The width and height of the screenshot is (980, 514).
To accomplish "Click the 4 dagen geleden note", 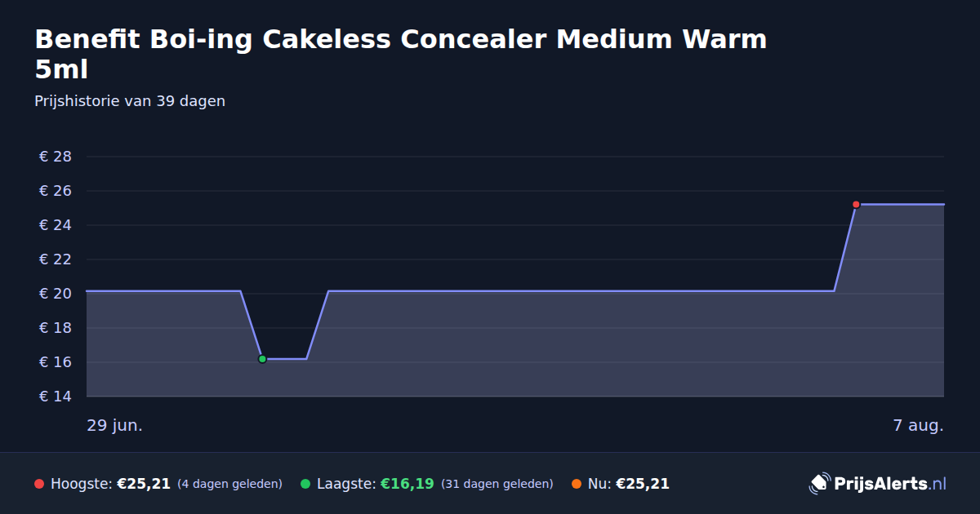I will click(229, 484).
